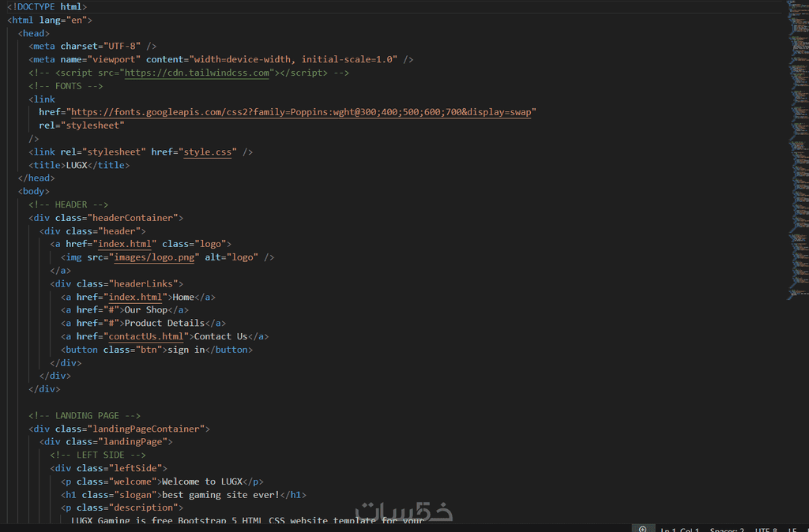
Task: Click the closing </head> tag
Action: click(x=36, y=178)
